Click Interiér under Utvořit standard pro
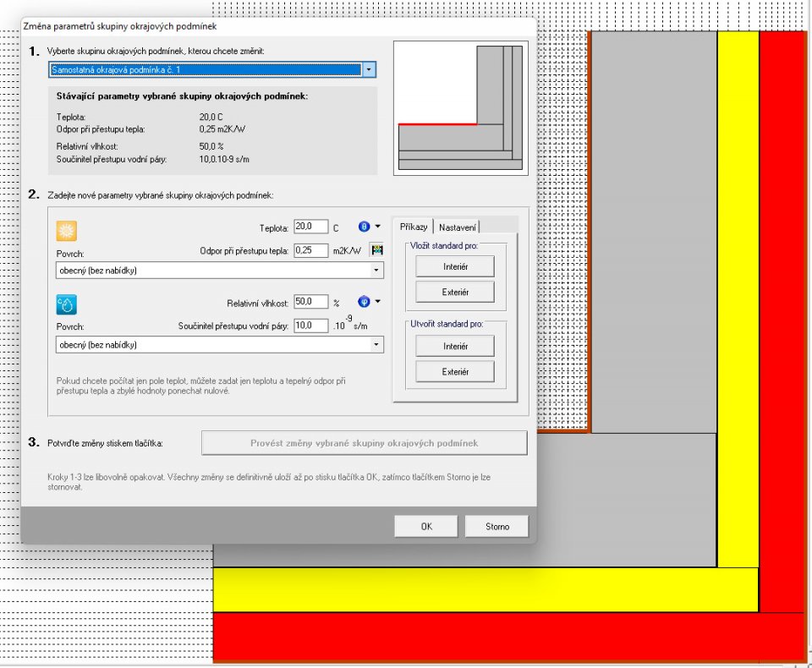812x668 pixels. [455, 347]
